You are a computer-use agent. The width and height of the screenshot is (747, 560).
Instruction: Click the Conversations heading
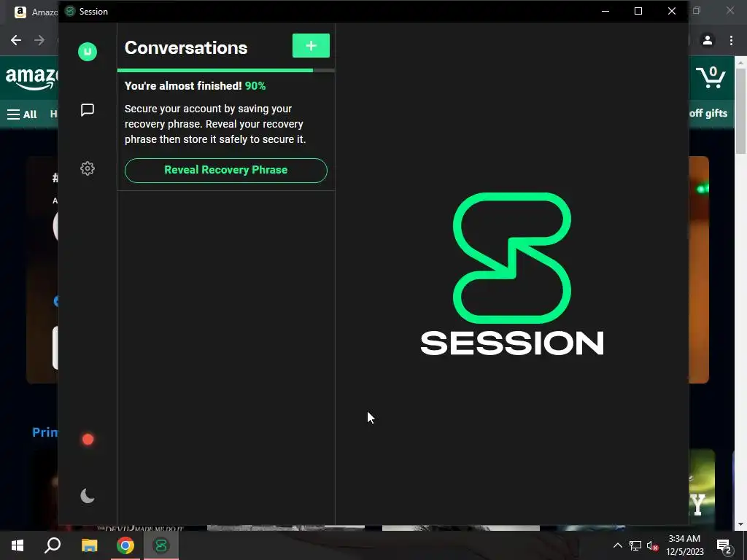tap(186, 47)
